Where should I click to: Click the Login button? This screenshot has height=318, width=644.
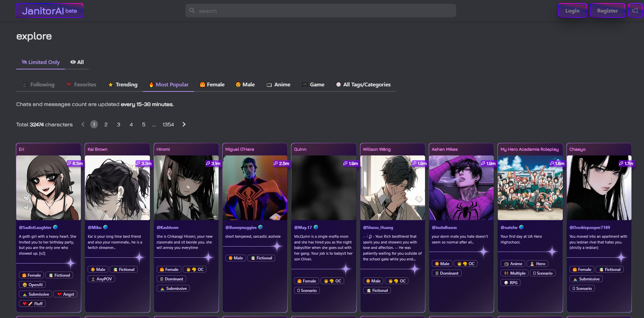[x=572, y=11]
